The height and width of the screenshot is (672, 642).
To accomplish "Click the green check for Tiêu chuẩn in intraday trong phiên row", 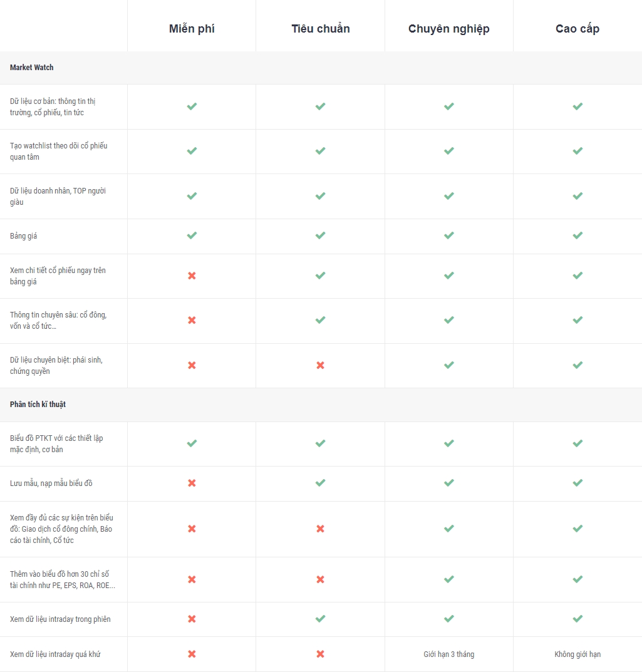I will [320, 618].
